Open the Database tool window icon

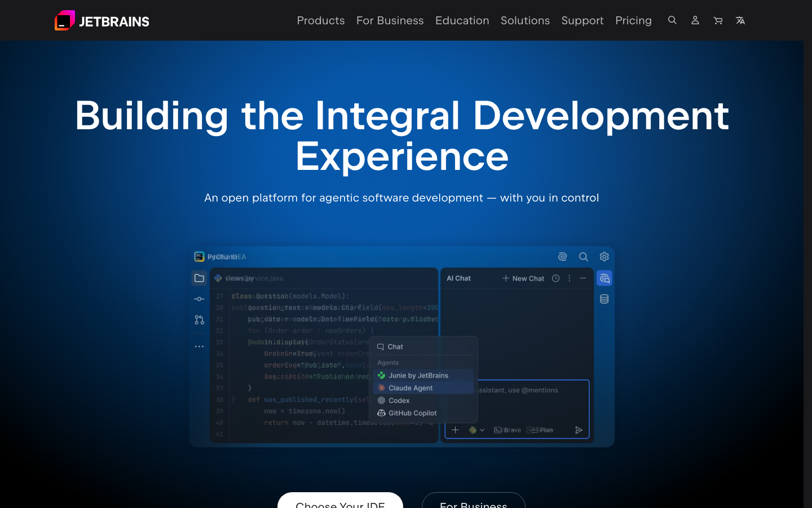pyautogui.click(x=604, y=299)
